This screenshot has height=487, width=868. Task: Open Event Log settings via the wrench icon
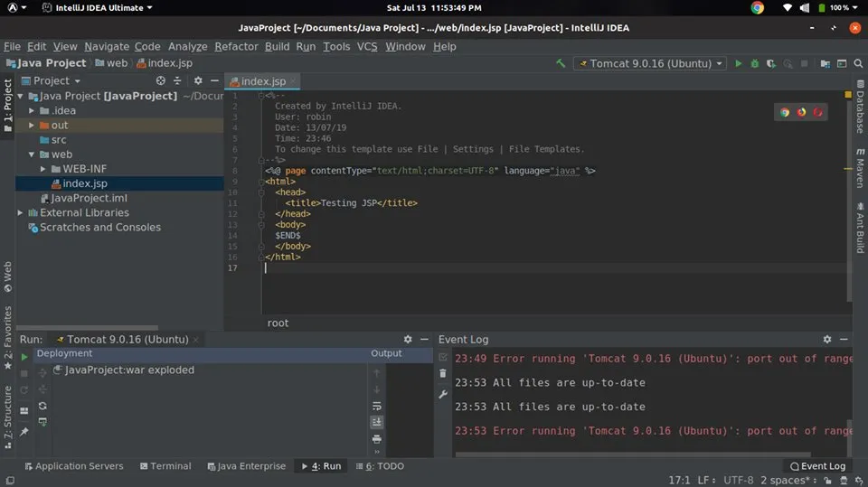point(442,395)
